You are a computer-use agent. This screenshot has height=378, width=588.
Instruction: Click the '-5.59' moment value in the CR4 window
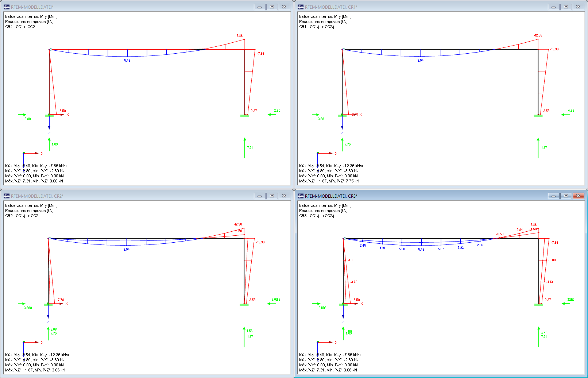click(62, 111)
